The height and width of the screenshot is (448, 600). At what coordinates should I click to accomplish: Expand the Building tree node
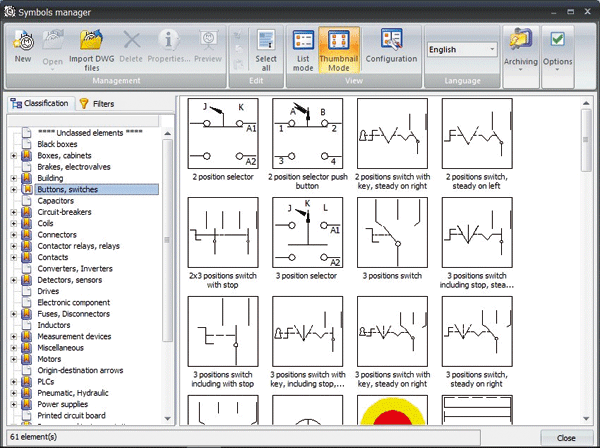(x=14, y=178)
